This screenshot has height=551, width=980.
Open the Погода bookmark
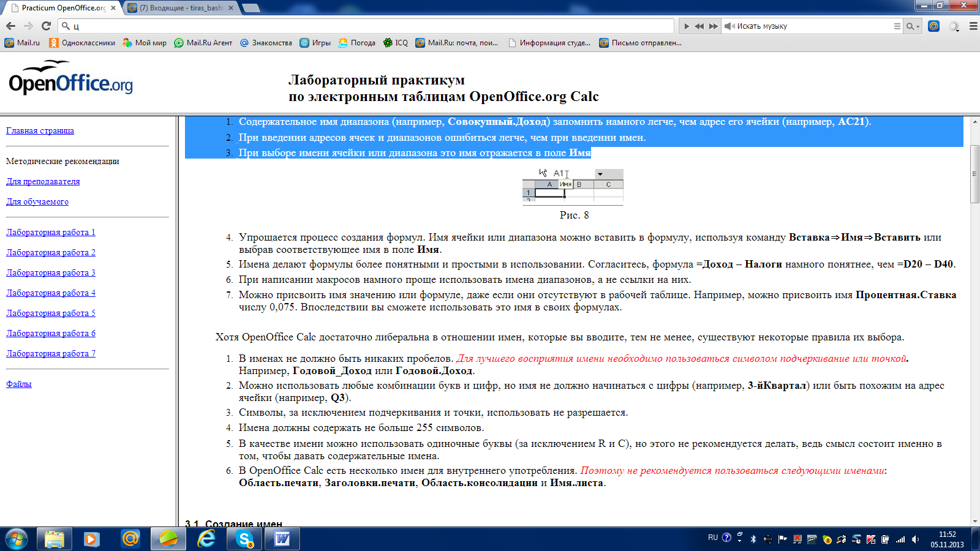[x=356, y=43]
